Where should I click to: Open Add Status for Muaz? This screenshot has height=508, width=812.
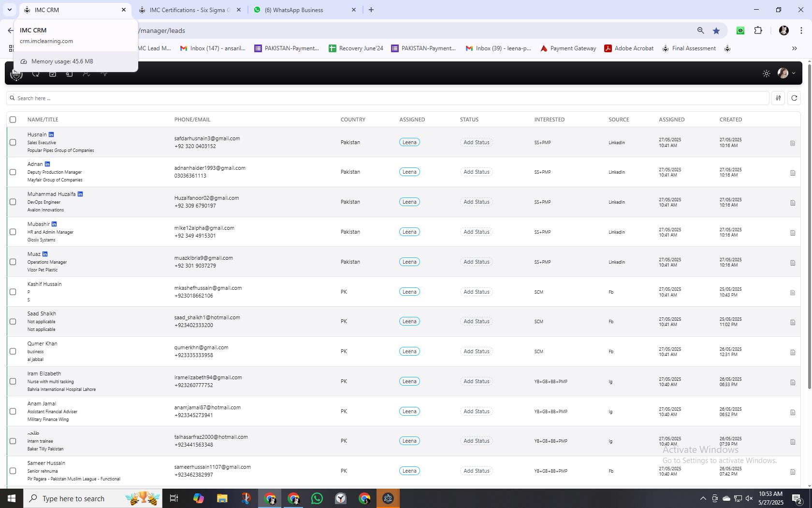coord(476,262)
